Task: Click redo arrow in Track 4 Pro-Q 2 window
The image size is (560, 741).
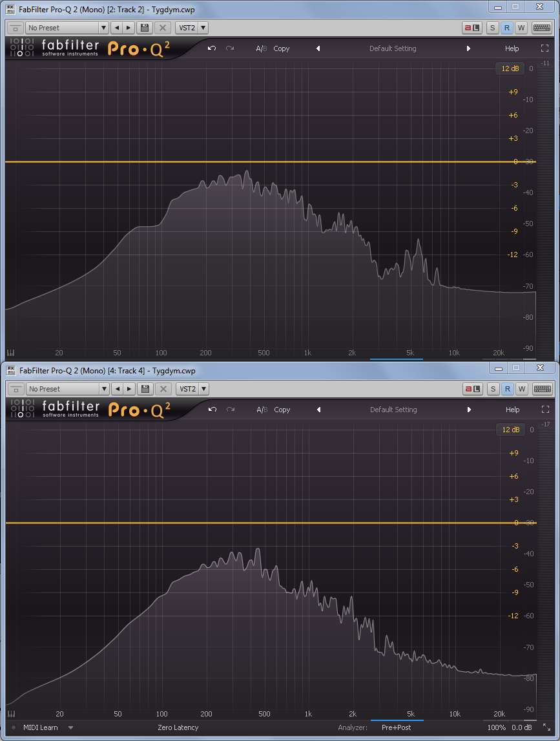Action: (231, 409)
